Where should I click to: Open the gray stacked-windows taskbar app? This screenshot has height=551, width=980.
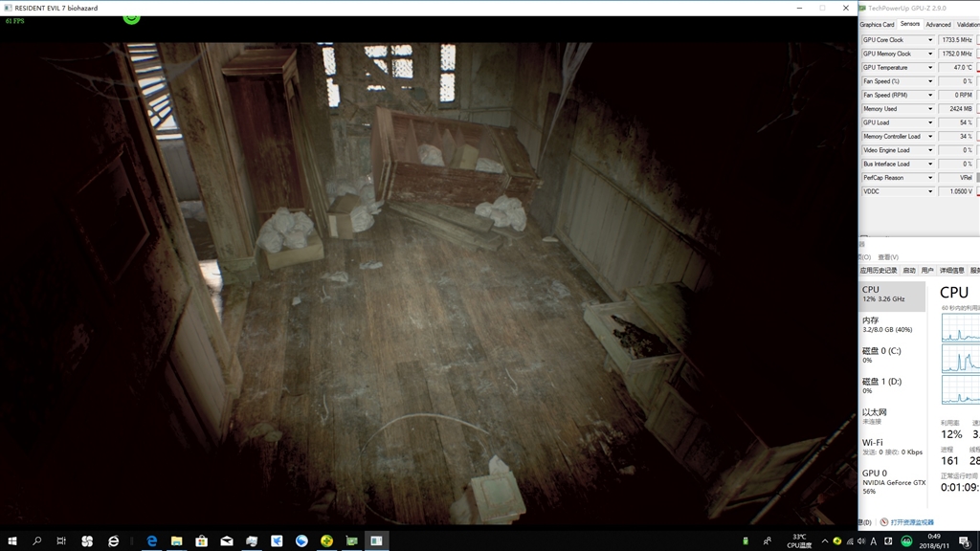(x=252, y=541)
